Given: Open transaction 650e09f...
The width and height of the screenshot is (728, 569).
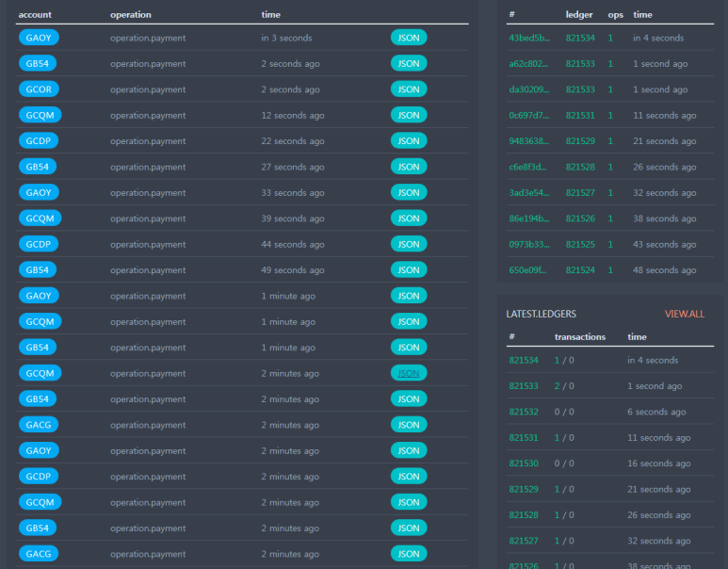Looking at the screenshot, I should click(527, 269).
